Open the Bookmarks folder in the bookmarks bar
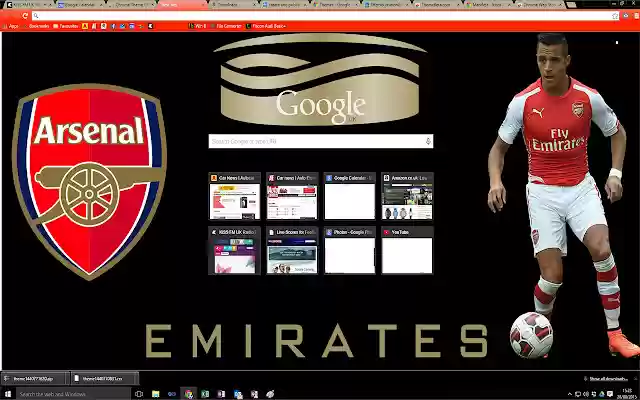 (36, 26)
